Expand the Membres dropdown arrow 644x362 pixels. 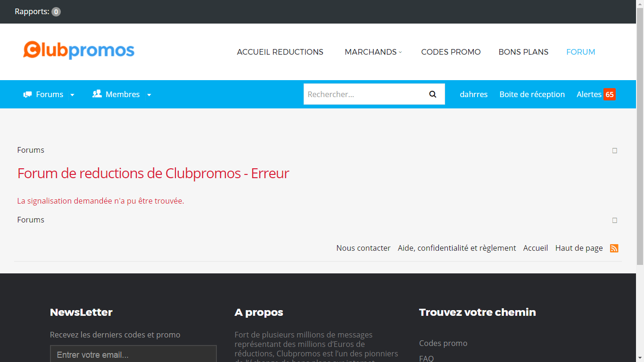tap(149, 95)
